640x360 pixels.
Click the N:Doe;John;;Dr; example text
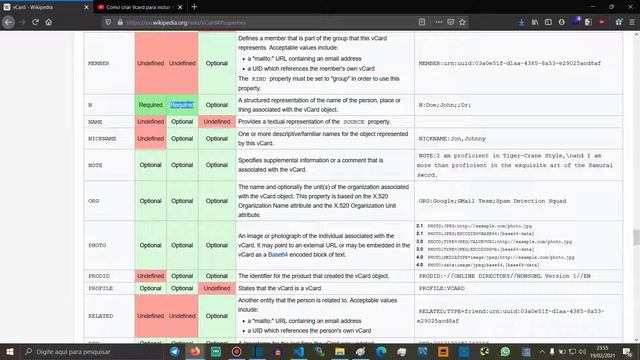pyautogui.click(x=444, y=105)
